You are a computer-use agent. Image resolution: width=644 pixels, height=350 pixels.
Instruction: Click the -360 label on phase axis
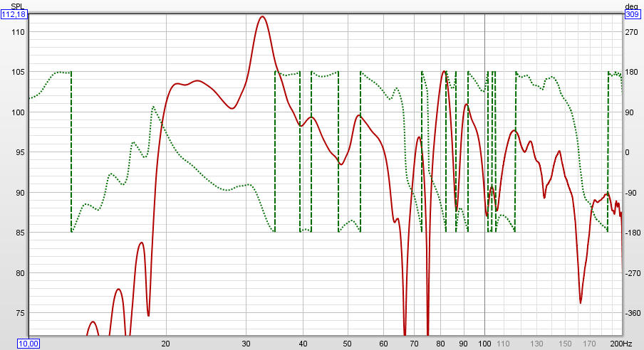633,314
